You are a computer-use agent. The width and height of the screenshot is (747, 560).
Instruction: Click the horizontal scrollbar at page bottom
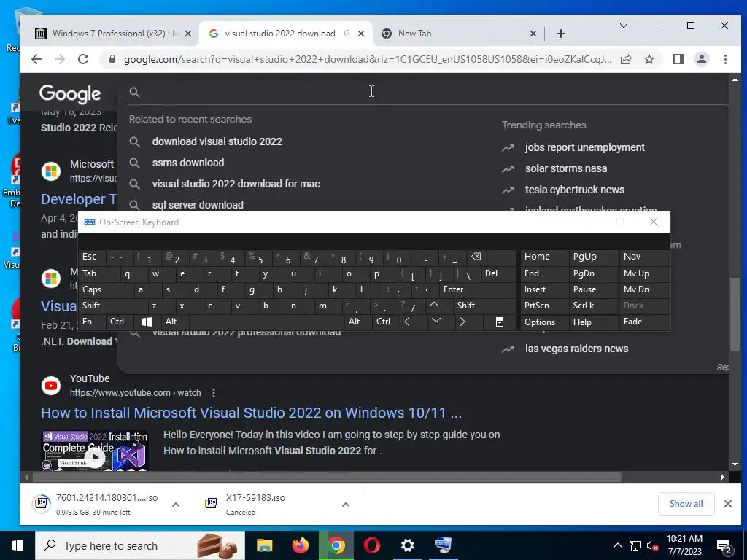coord(329,477)
